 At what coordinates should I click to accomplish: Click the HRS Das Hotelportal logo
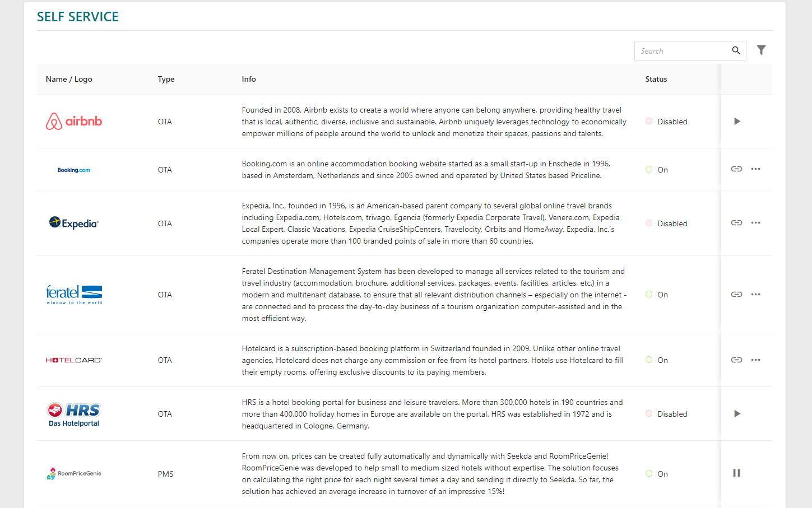(74, 414)
